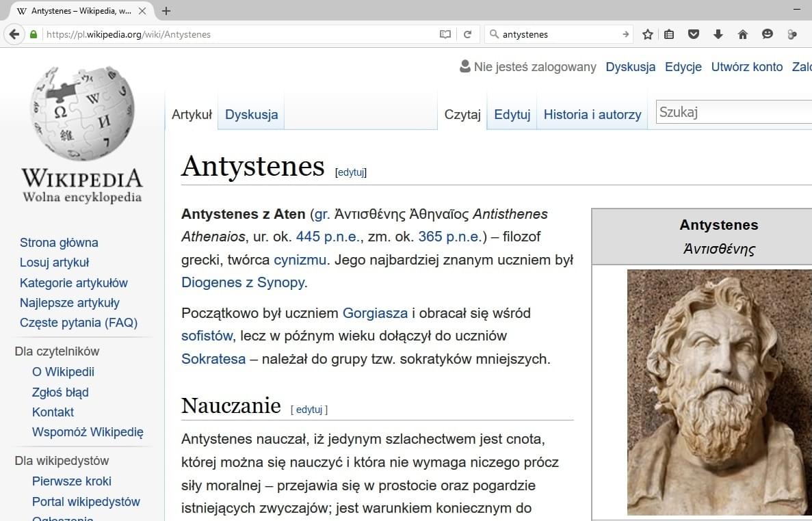Click the Nie jesteś zalogowany user text
This screenshot has width=812, height=521.
pyautogui.click(x=535, y=67)
